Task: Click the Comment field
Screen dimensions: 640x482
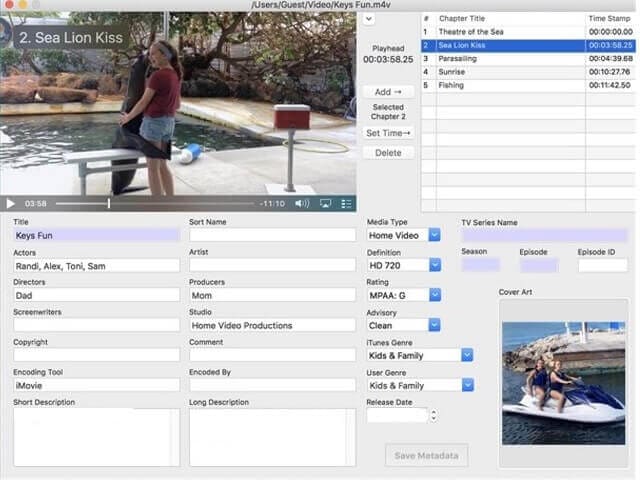Action: [272, 355]
